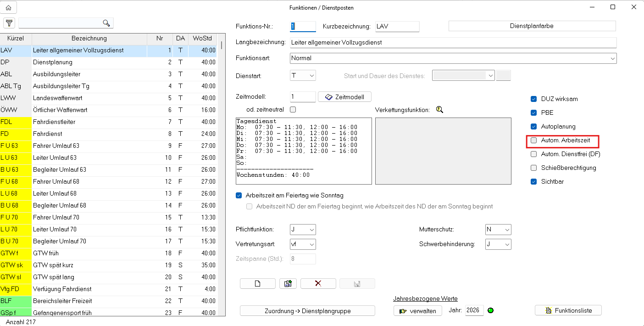644x326 pixels.
Task: Select the Dienstplanung row
Action: (x=109, y=62)
